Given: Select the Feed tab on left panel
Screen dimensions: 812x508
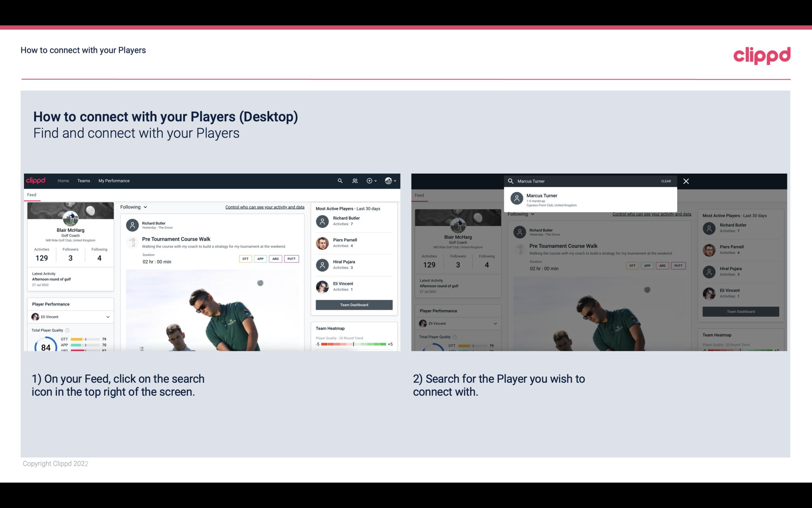Looking at the screenshot, I should (x=32, y=194).
